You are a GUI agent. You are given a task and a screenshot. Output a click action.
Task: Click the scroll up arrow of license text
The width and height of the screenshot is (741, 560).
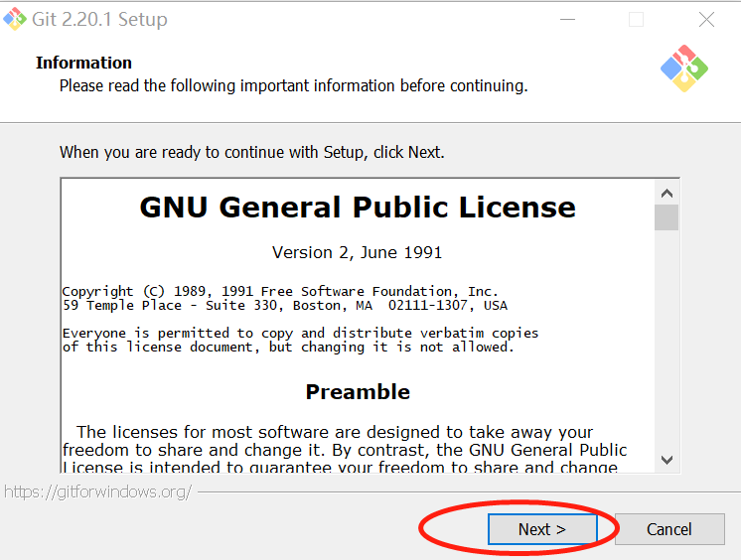(x=667, y=193)
